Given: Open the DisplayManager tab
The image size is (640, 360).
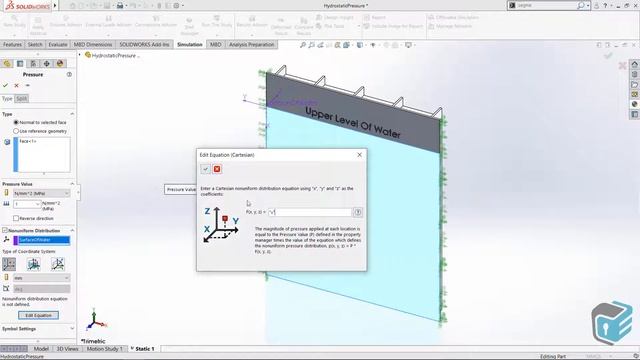Looking at the screenshot, I should [x=60, y=63].
